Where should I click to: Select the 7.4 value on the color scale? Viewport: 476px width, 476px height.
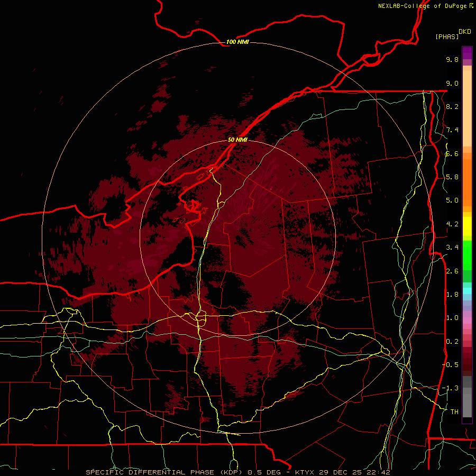[x=452, y=130]
